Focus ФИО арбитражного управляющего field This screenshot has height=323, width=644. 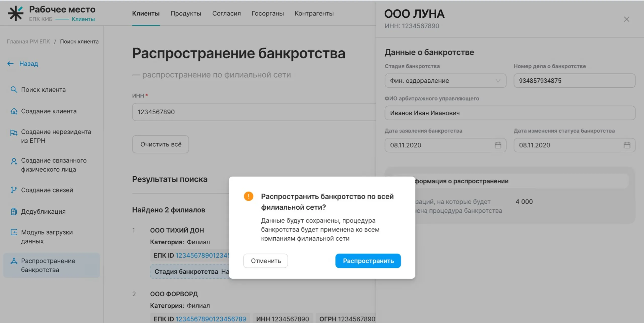point(510,113)
